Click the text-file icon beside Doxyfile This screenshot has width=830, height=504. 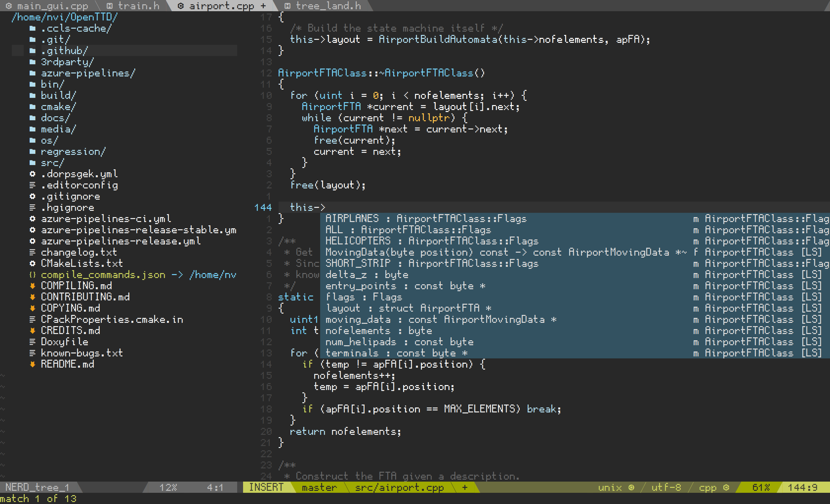point(32,342)
